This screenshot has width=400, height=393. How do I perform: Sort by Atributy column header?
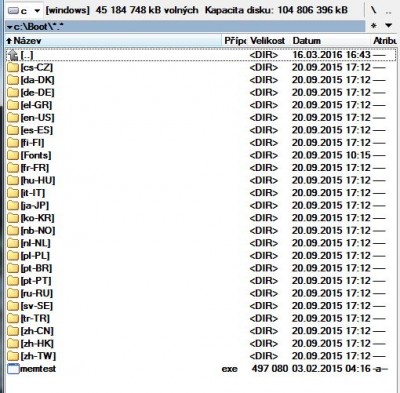[385, 41]
